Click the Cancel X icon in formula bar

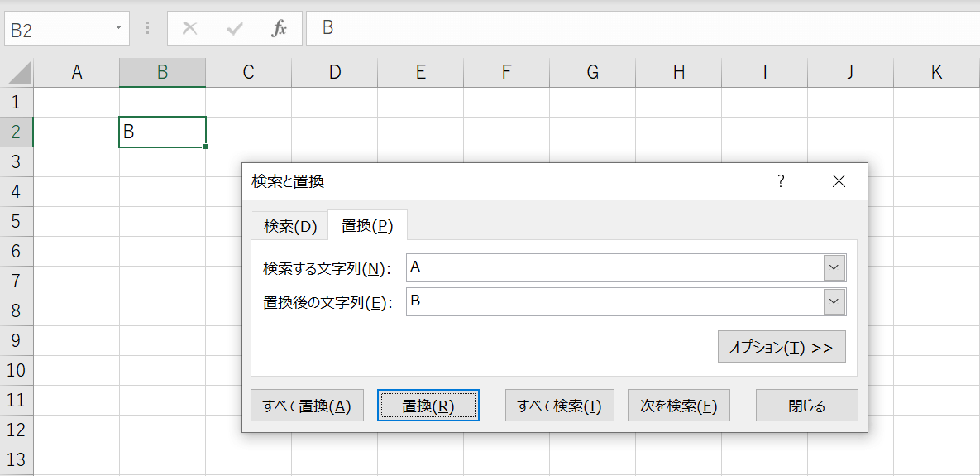click(x=189, y=29)
